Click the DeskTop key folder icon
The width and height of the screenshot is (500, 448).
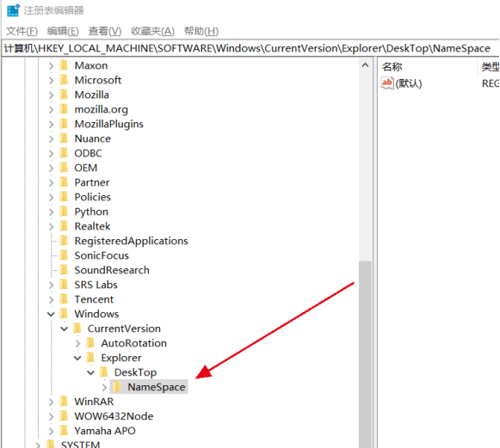[x=104, y=372]
